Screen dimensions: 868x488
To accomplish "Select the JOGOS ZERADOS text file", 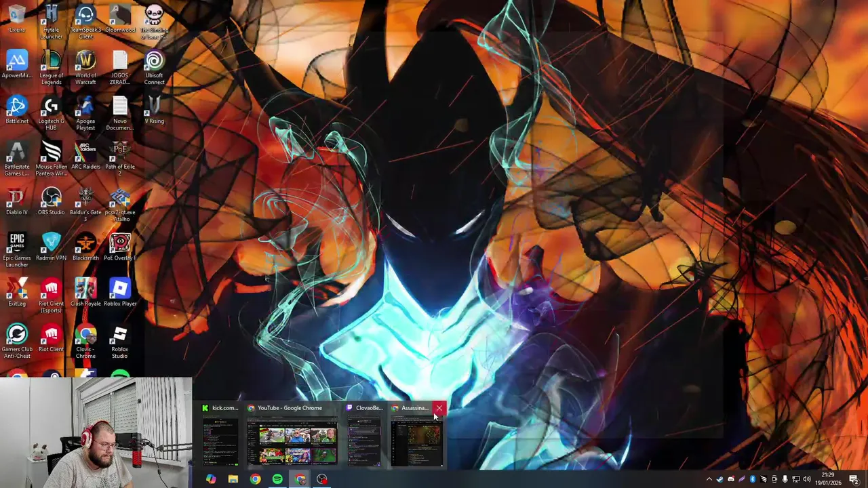I will pos(120,66).
